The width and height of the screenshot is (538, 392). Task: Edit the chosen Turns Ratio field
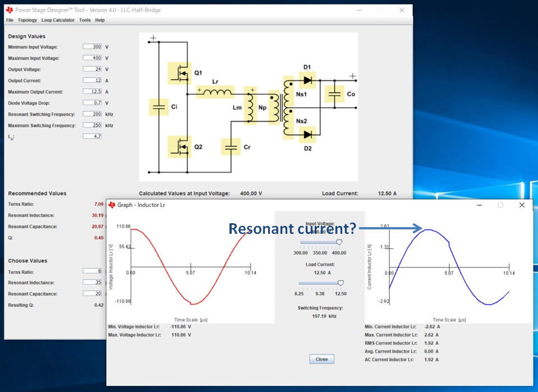tap(93, 271)
